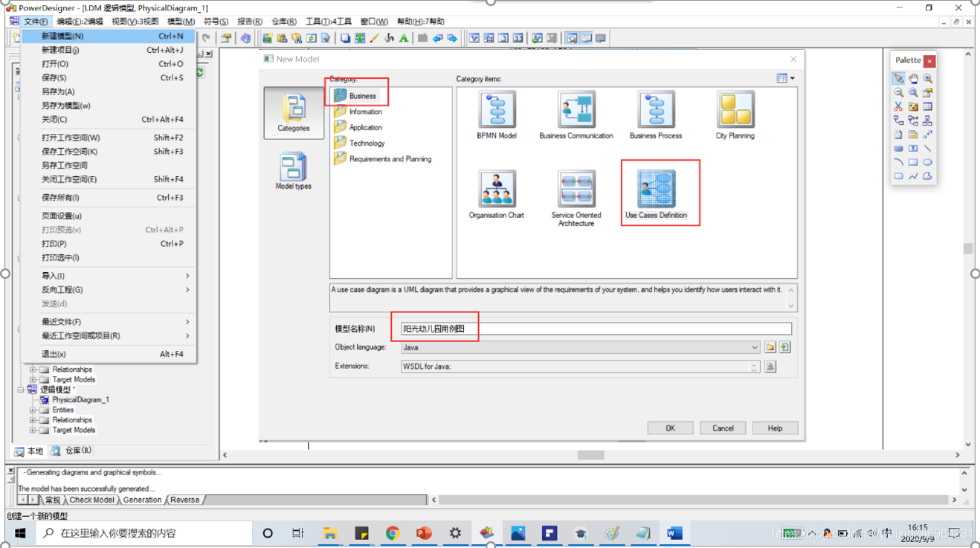Select the Rounded Rectangle tool in Palette
The image size is (980, 548).
[x=899, y=176]
